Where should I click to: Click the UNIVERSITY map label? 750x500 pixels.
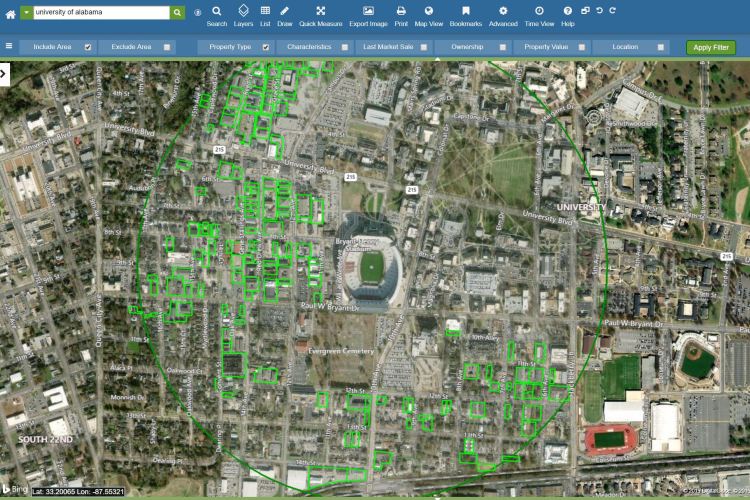coord(581,207)
